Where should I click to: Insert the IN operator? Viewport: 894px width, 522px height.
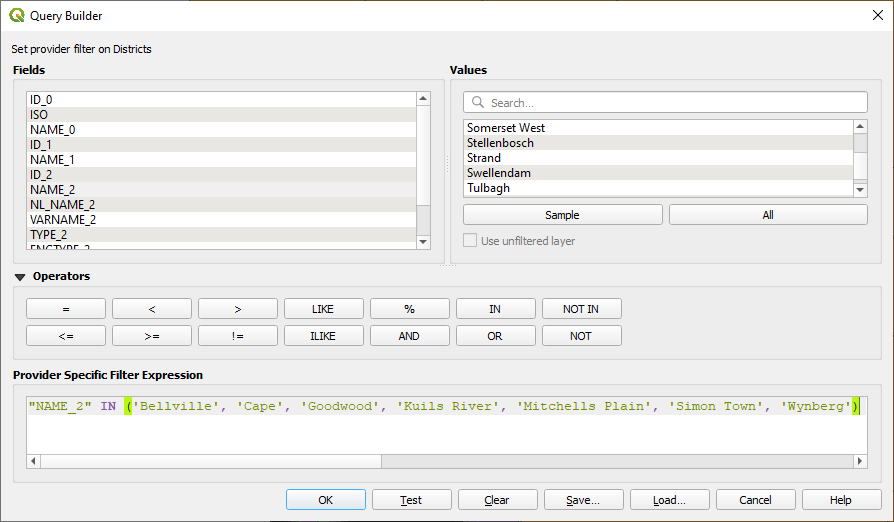tap(495, 309)
